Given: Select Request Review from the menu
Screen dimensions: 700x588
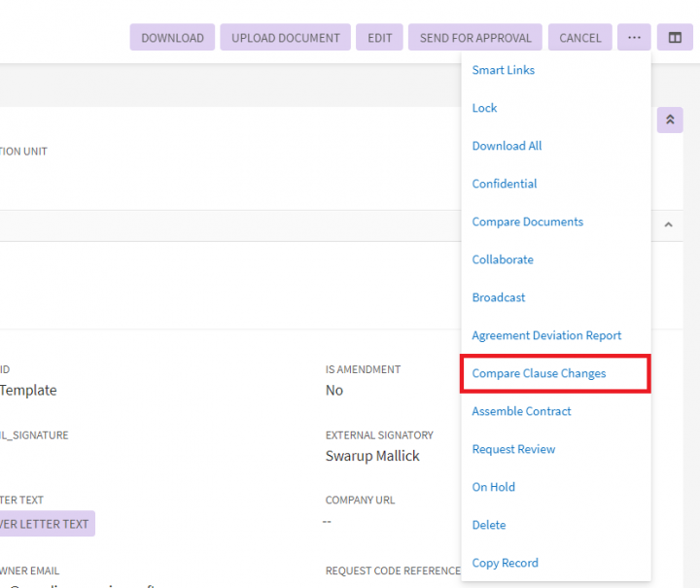Looking at the screenshot, I should coord(513,449).
